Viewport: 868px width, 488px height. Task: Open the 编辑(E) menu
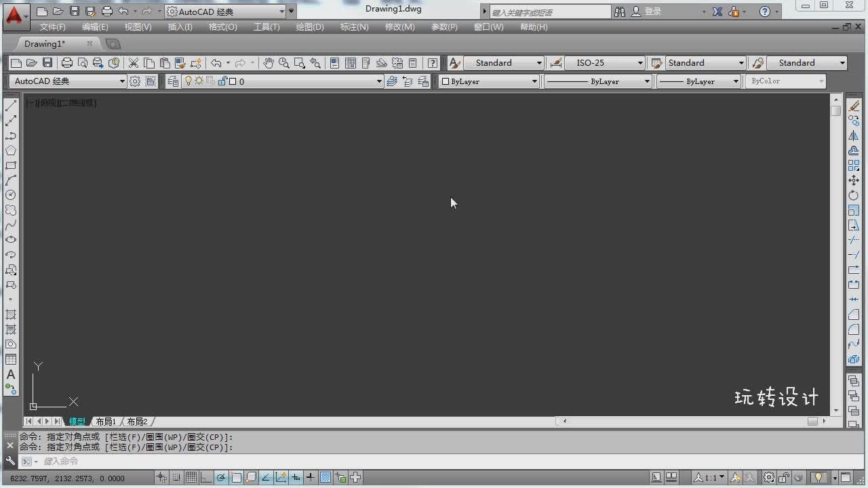pyautogui.click(x=95, y=27)
